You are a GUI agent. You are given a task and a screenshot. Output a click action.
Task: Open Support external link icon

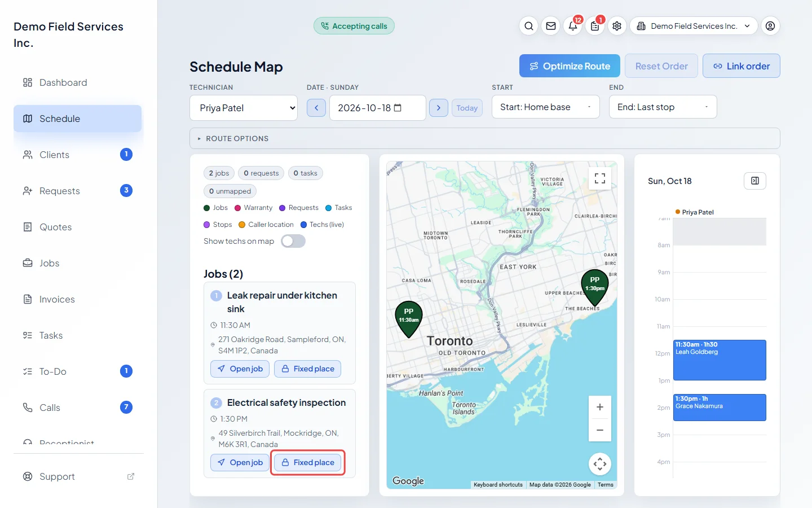click(x=131, y=476)
